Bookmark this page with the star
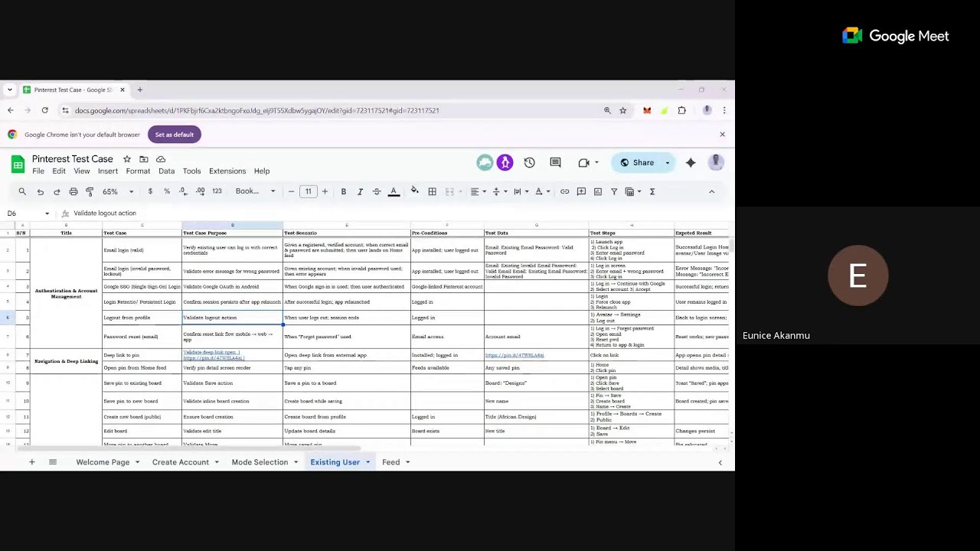The height and width of the screenshot is (551, 980). (623, 110)
